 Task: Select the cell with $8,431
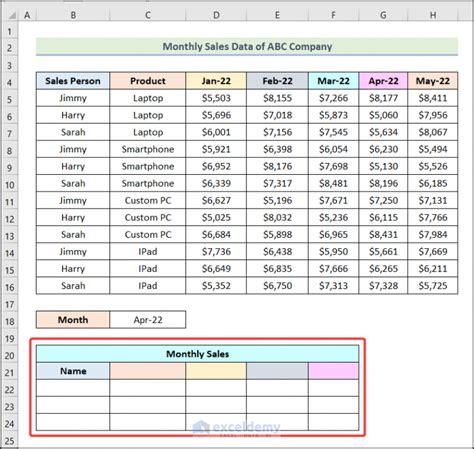coord(383,234)
